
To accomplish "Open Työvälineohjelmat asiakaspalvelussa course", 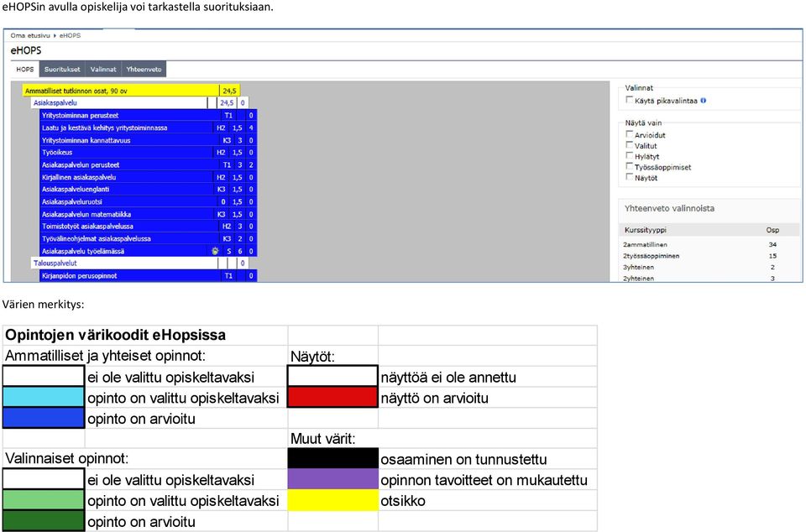I will tap(149, 238).
